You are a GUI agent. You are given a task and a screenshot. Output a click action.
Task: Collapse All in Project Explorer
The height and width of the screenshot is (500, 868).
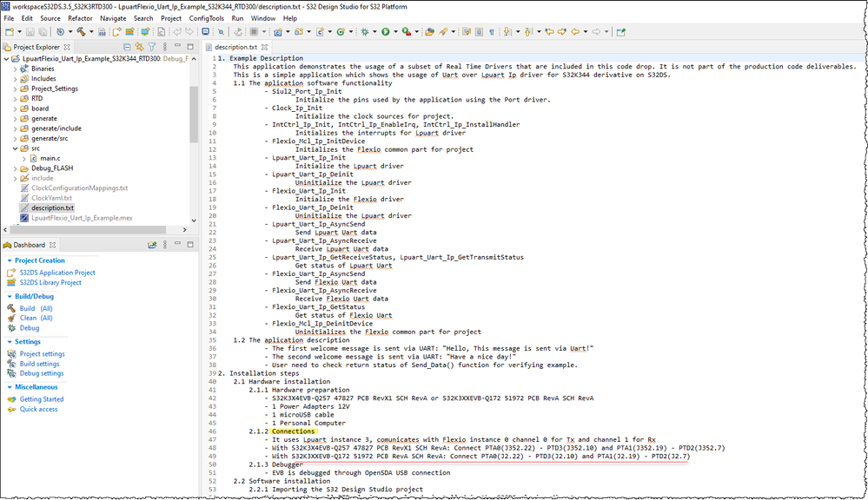click(x=127, y=47)
